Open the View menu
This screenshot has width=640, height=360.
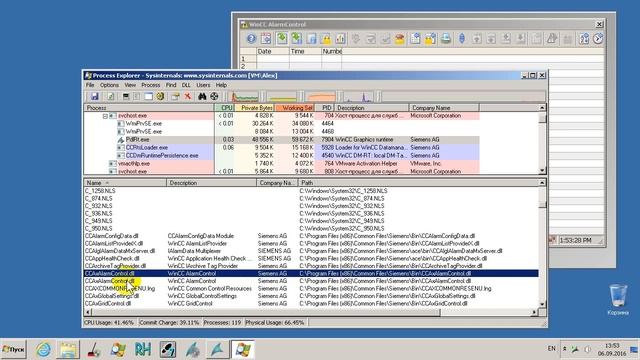point(130,85)
